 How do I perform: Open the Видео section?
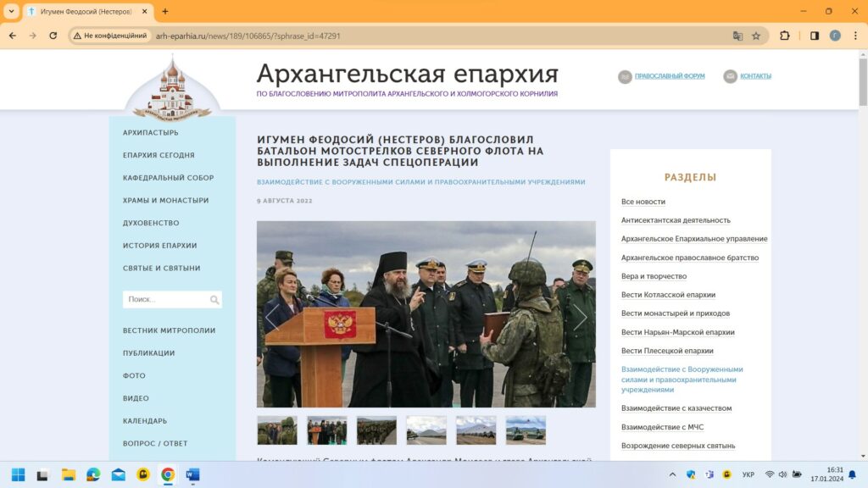(x=136, y=398)
